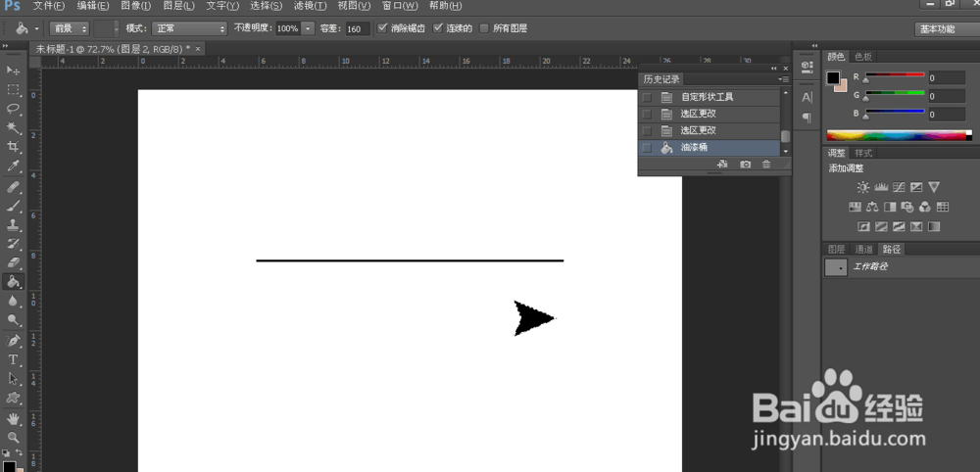The height and width of the screenshot is (472, 980).
Task: Add a Levels adjustment
Action: coord(881,187)
